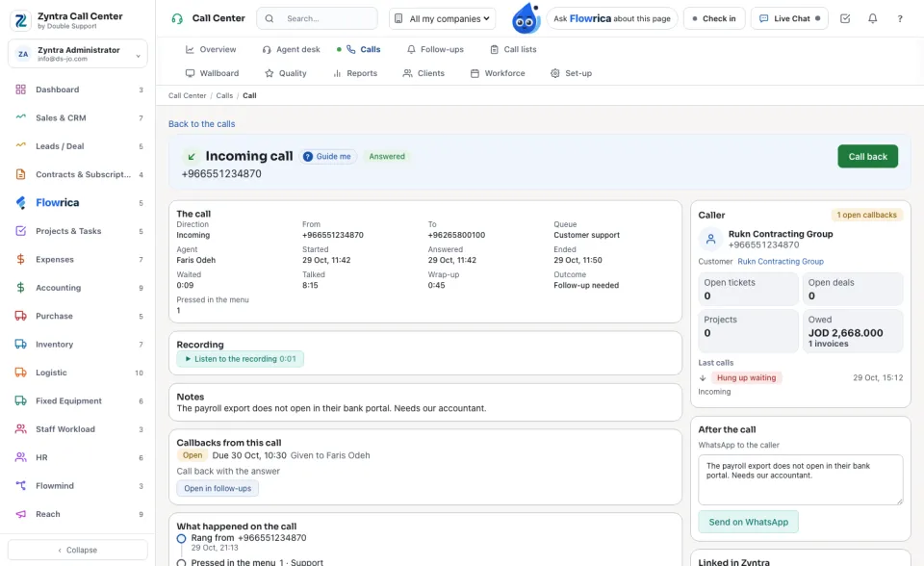Open the notifications bell icon
The image size is (924, 566).
(873, 18)
